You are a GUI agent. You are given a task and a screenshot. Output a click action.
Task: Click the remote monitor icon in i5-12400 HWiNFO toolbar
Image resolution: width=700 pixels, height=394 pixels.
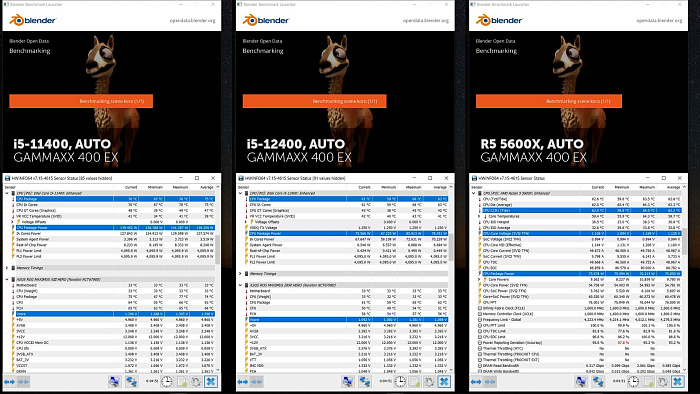coord(348,382)
